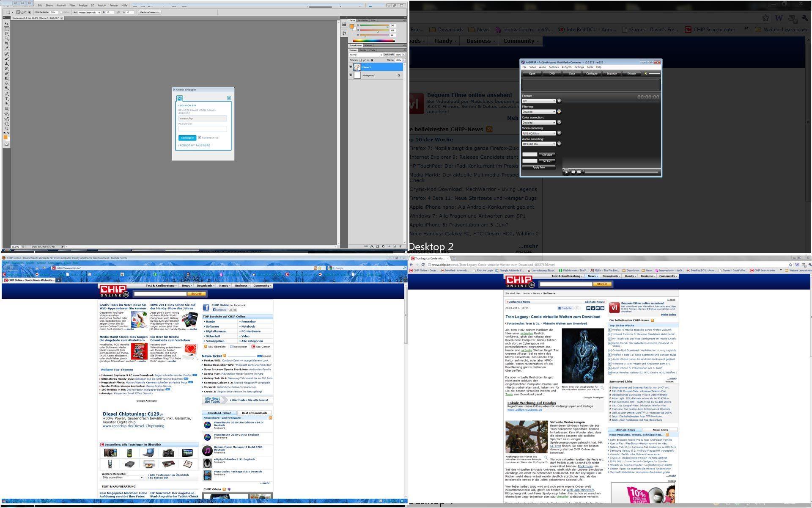Click the Xmarks logo in login dialog
The width and height of the screenshot is (812, 508).
click(180, 99)
